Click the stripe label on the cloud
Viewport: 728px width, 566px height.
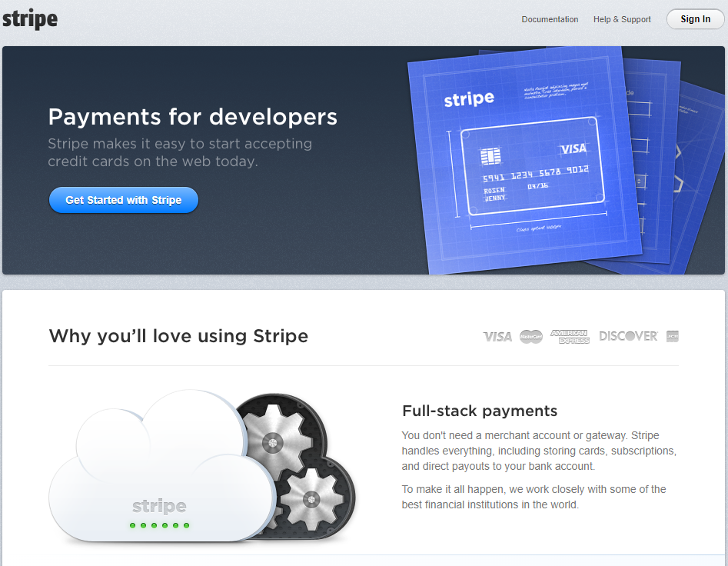(x=159, y=506)
